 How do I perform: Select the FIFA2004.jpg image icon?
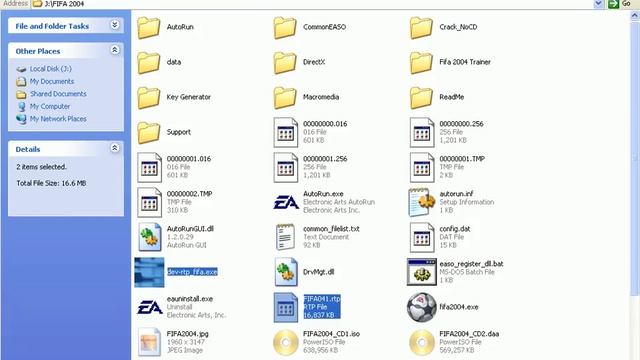149,342
